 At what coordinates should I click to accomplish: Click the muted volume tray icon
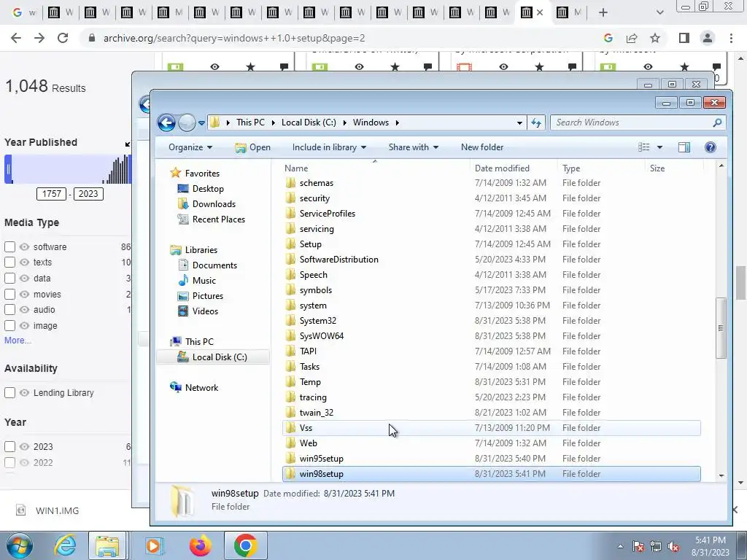[x=673, y=547]
